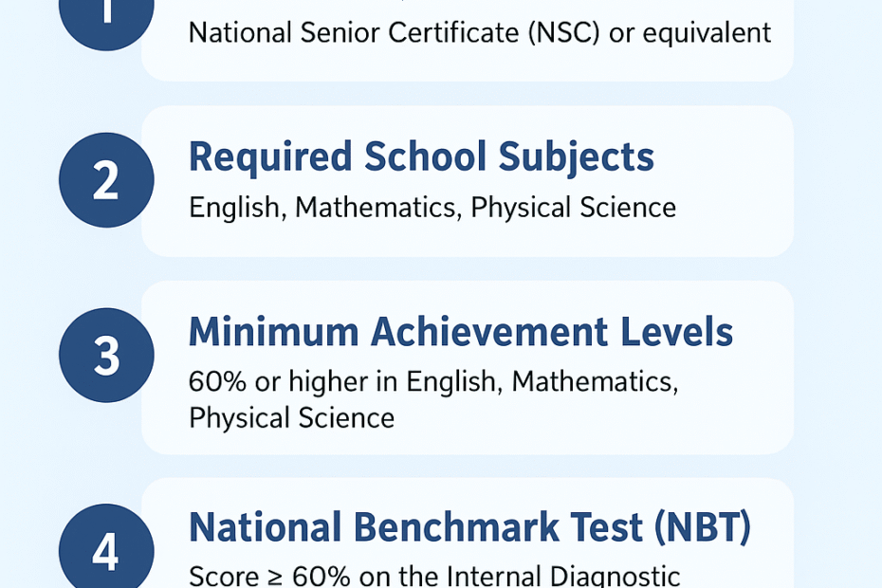The height and width of the screenshot is (588, 882).
Task: Click the word Achievement in step 3 heading
Action: tap(490, 333)
